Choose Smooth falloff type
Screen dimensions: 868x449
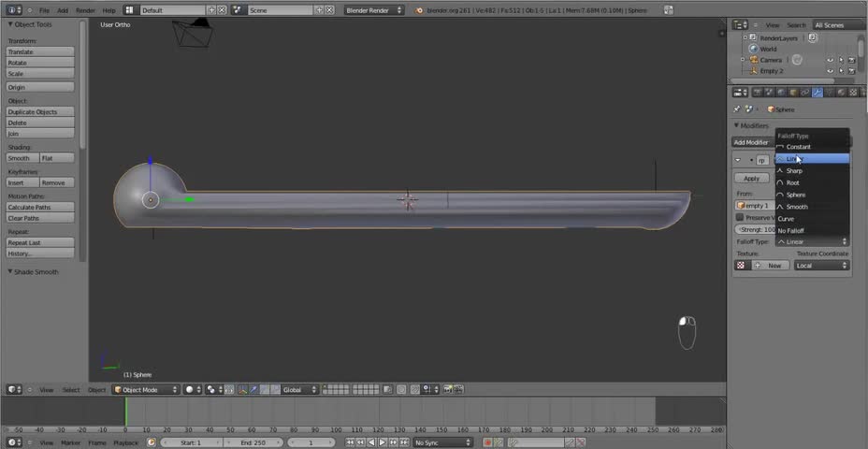click(x=812, y=207)
